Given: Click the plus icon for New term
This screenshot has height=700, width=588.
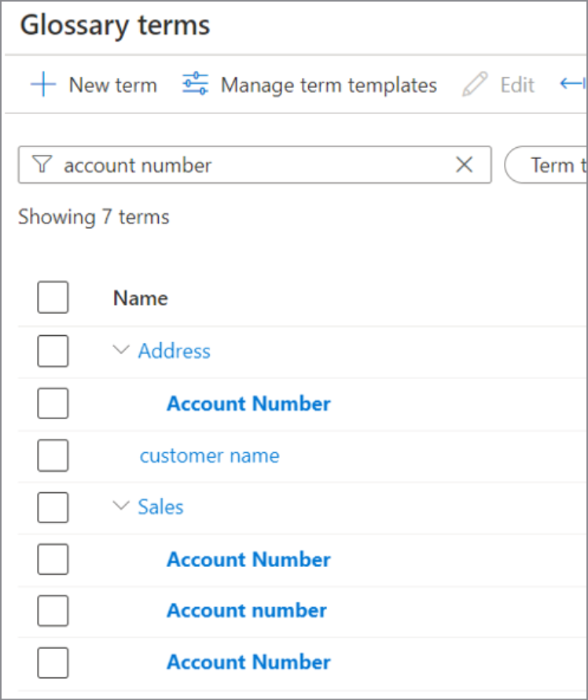Looking at the screenshot, I should pos(42,85).
